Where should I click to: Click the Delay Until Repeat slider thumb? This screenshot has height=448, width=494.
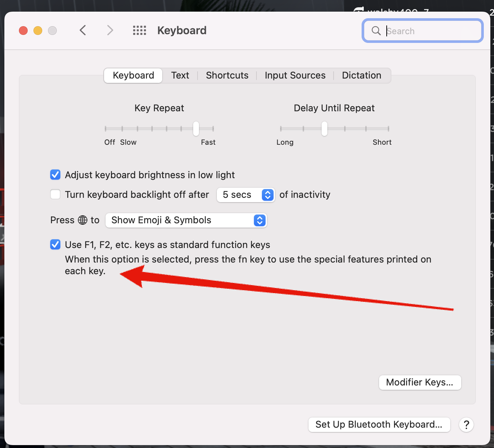tap(324, 129)
